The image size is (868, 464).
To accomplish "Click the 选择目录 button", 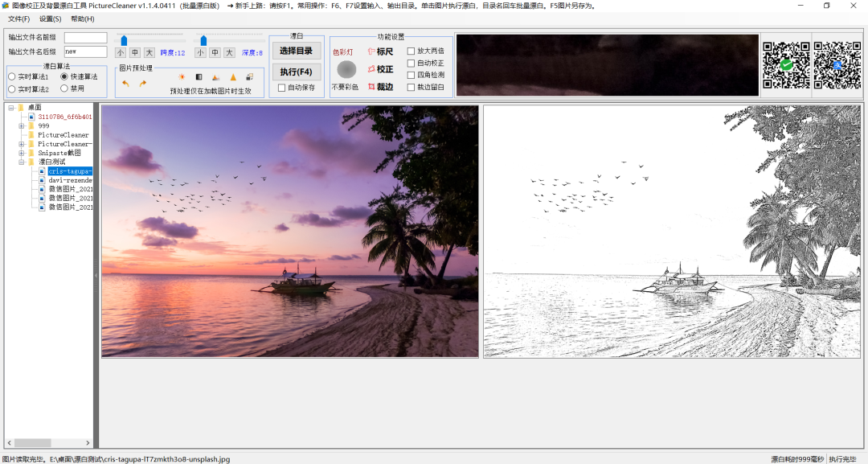I will [296, 51].
